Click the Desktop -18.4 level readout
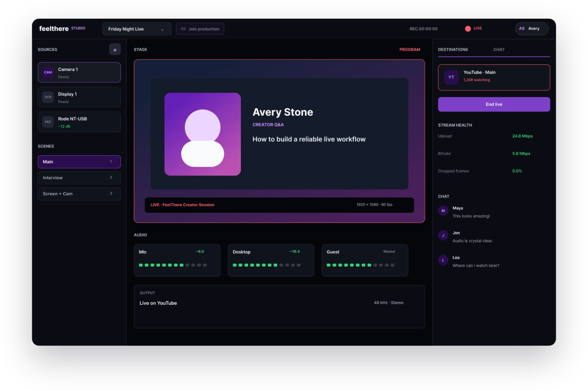 click(295, 252)
